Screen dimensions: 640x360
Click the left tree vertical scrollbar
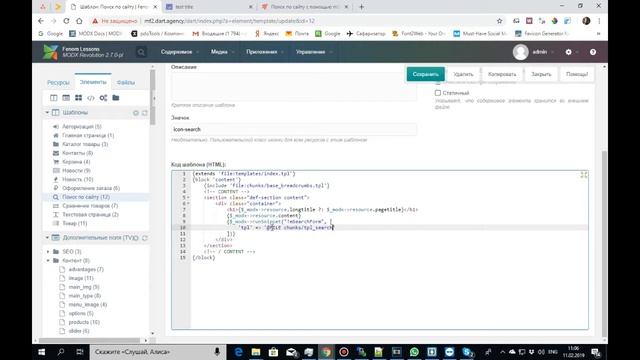(x=153, y=97)
